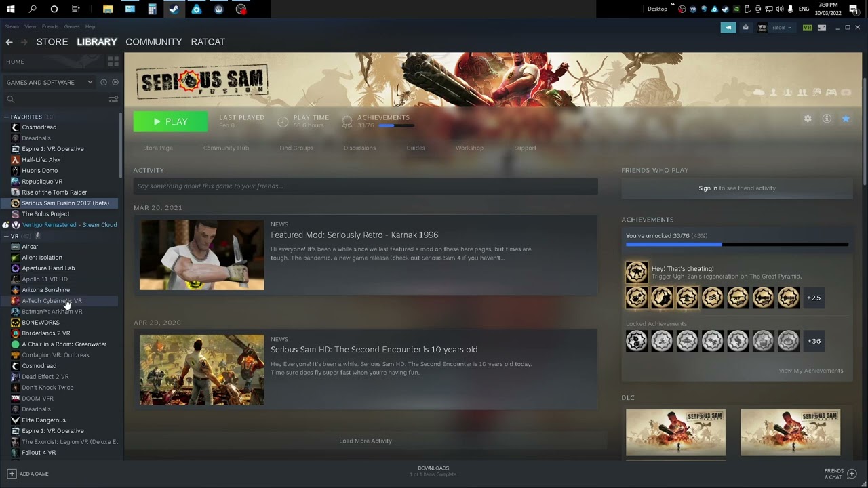Expand the +25 unlocked achievements
This screenshot has width=868, height=488.
[814, 298]
